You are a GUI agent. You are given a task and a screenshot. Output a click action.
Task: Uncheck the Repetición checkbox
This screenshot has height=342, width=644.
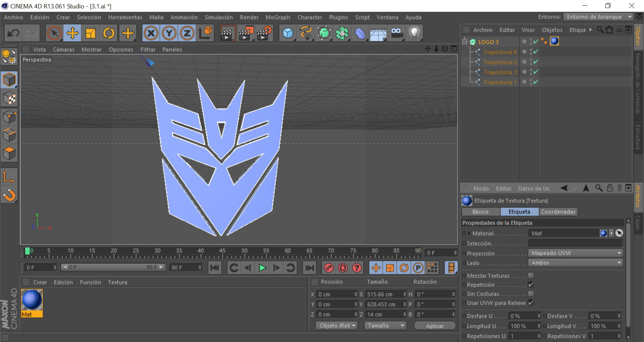click(x=531, y=285)
